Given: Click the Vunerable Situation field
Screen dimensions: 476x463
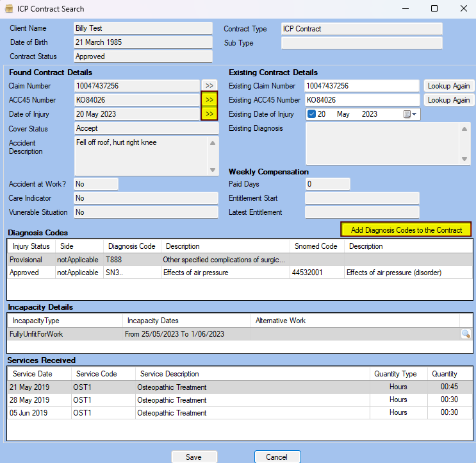Looking at the screenshot, I should [146, 212].
